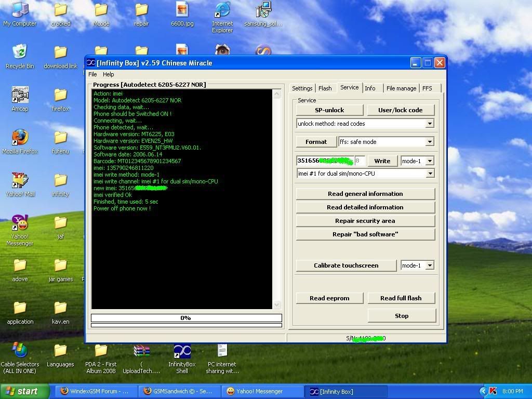Screen dimensions: 532x399
Task: Click the Format button
Action: pyautogui.click(x=316, y=142)
